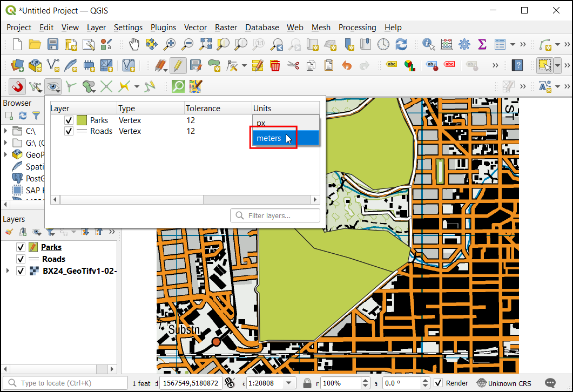Select the Pan Map hand tool
This screenshot has width=573, height=392.
point(134,44)
